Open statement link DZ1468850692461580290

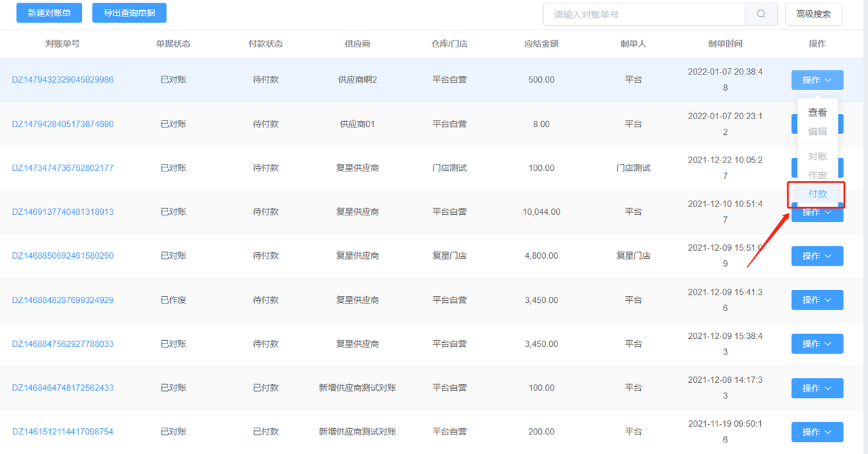63,256
